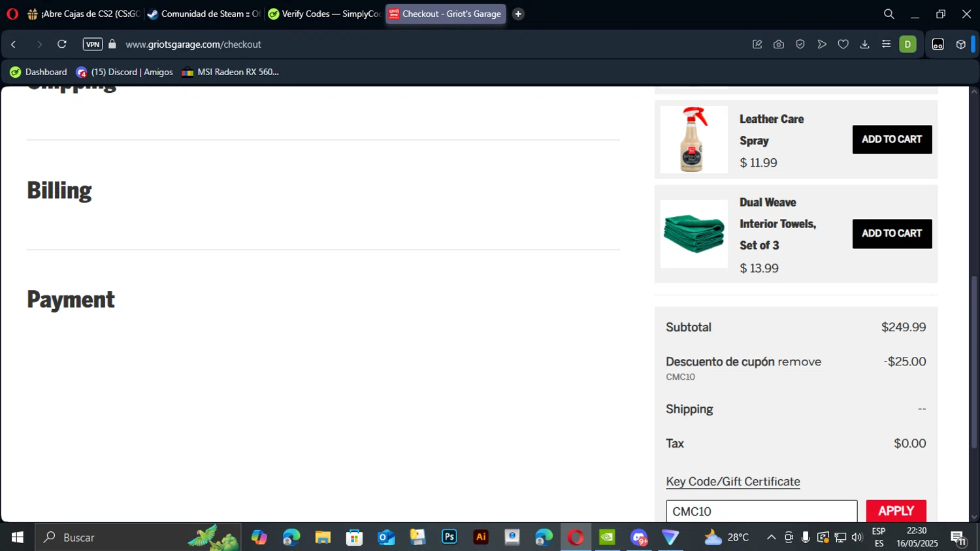Click the green D profile icon
Screen dimensions: 980x551
(907, 44)
